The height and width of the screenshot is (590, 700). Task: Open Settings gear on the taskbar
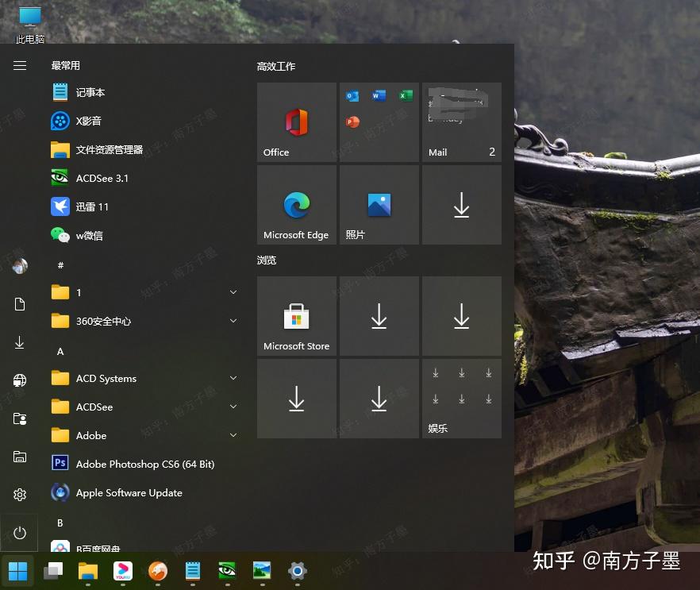[298, 571]
